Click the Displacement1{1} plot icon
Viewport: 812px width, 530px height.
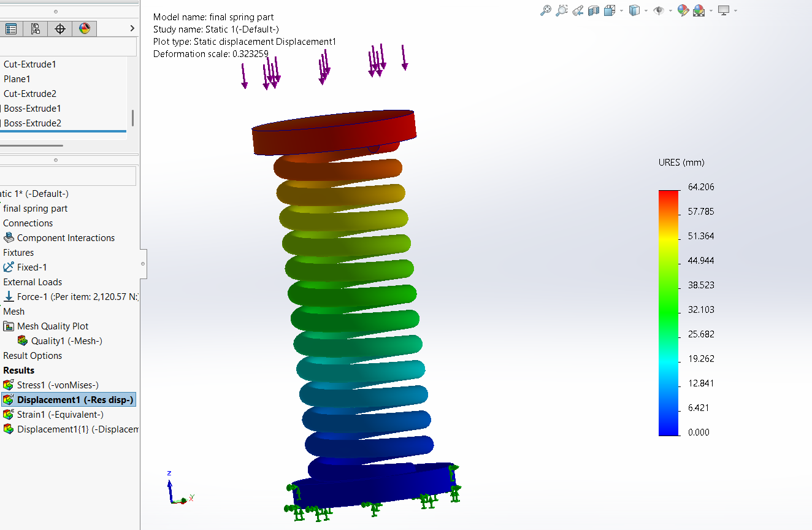point(9,429)
